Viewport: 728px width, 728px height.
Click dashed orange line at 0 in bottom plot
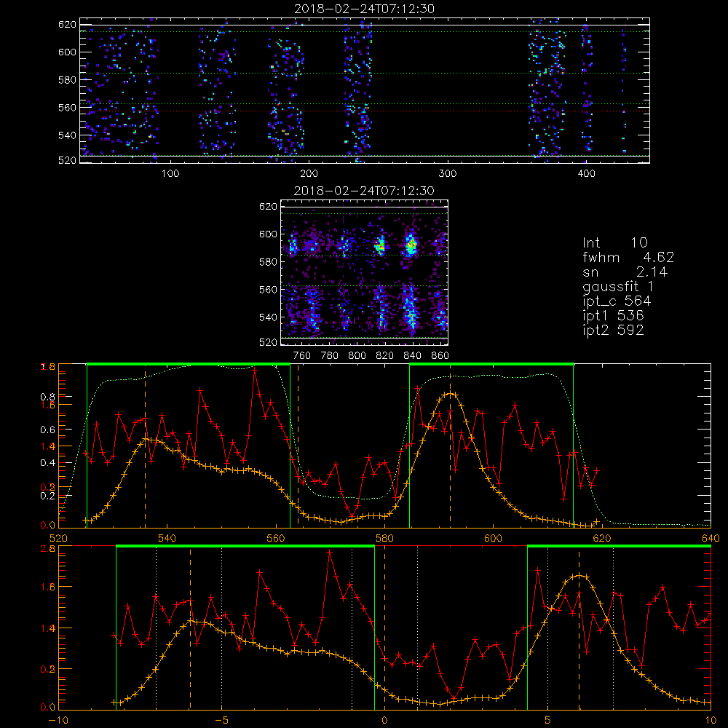tap(384, 627)
